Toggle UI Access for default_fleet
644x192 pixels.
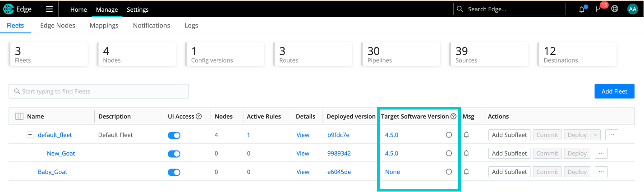point(174,135)
